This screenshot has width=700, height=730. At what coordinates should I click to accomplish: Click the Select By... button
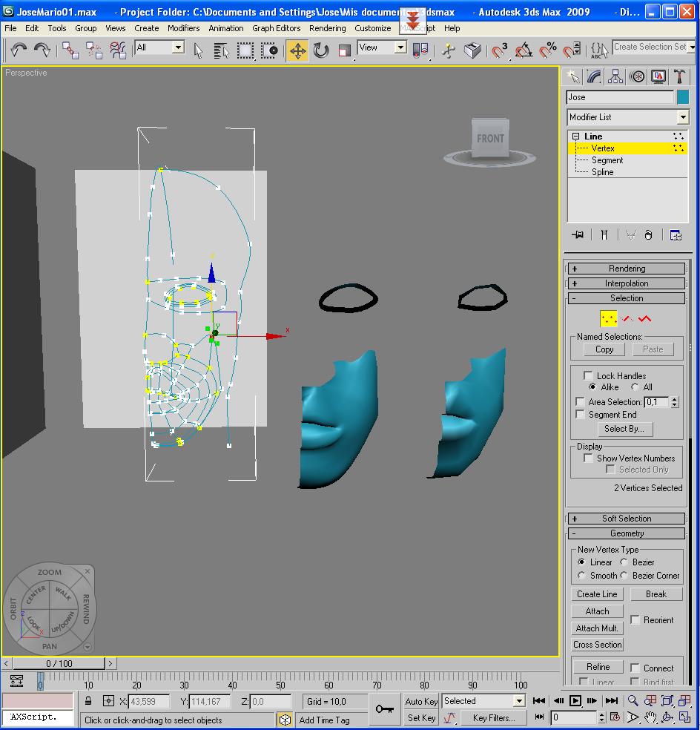pos(624,429)
